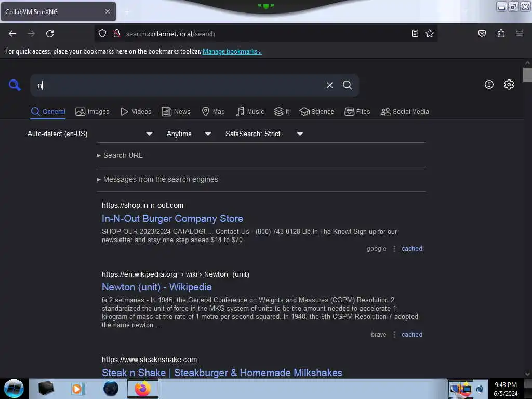
Task: Open the Anytime time range dropdown
Action: point(189,134)
